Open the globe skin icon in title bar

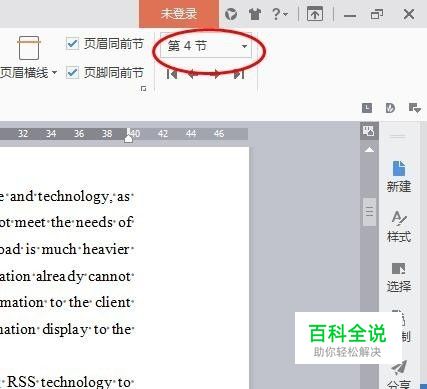tap(231, 14)
